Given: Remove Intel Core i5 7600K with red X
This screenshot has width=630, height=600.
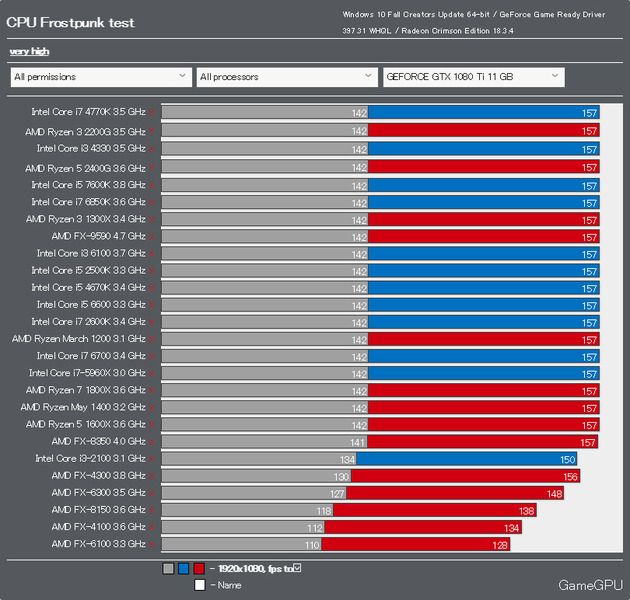Looking at the screenshot, I should coord(151,186).
